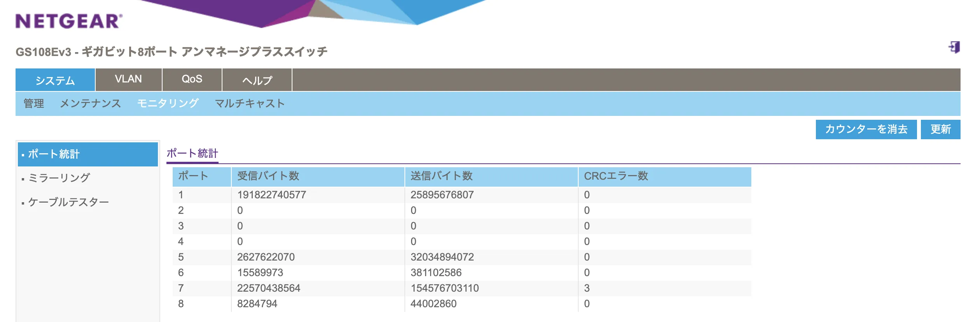Open the QoS tab
Image resolution: width=980 pixels, height=322 pixels.
tap(192, 79)
